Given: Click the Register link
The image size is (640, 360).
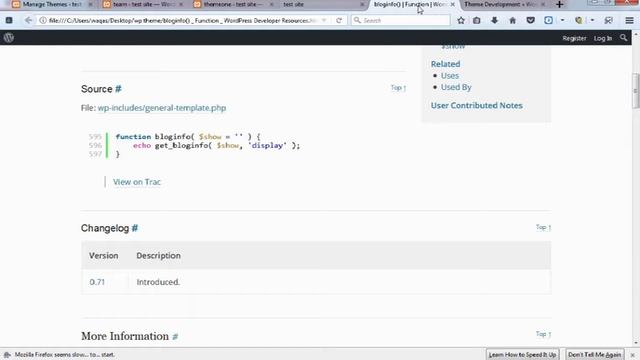Looking at the screenshot, I should pos(574,38).
